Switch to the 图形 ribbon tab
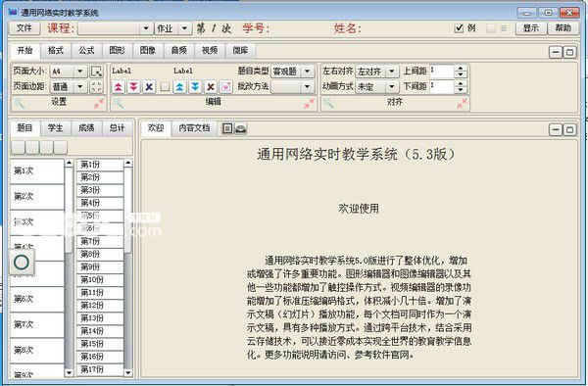Image resolution: width=588 pixels, height=386 pixels. (117, 51)
